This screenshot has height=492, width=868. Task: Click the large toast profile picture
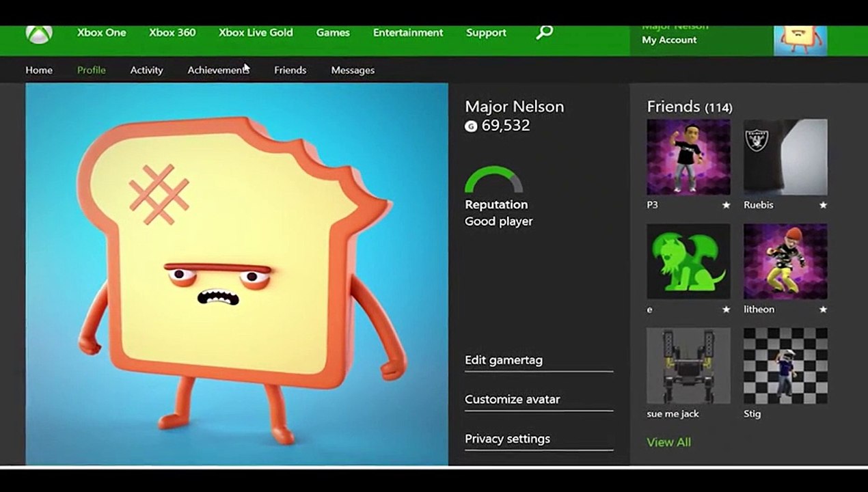tap(236, 274)
